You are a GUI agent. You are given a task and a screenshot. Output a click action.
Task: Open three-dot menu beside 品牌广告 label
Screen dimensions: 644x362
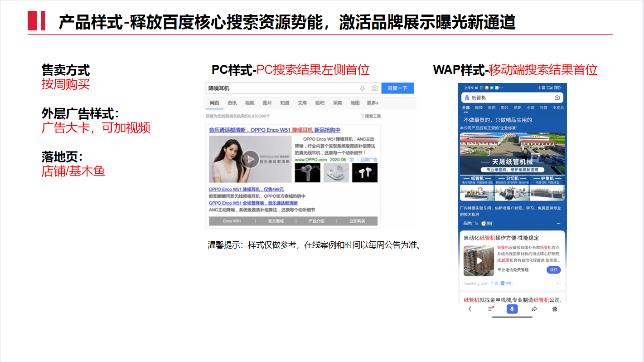(x=559, y=224)
